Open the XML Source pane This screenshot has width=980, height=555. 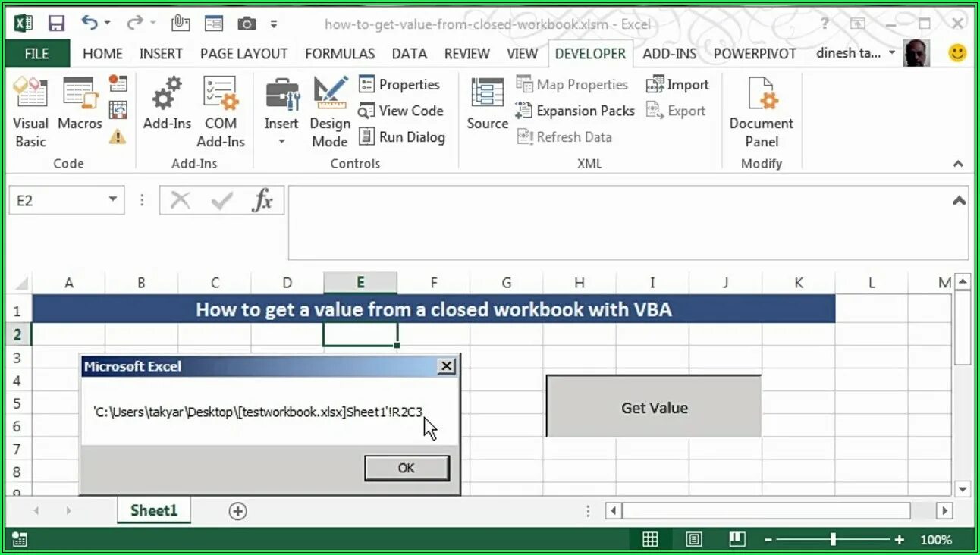point(487,104)
